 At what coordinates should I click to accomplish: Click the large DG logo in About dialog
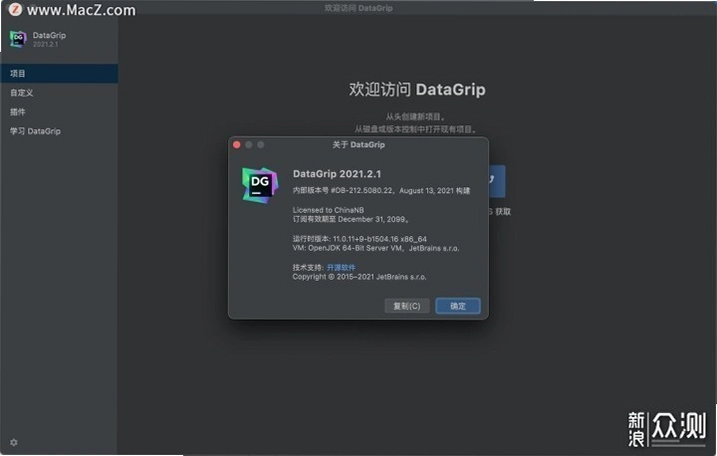click(x=260, y=185)
